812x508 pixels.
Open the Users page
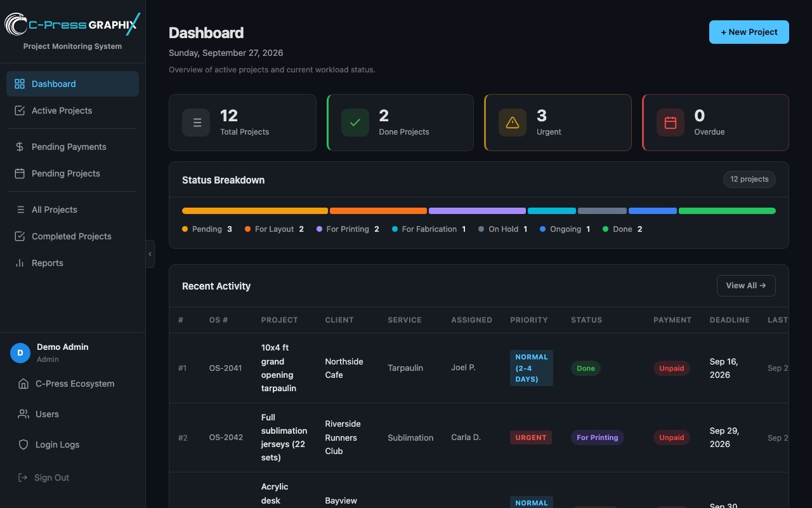point(72,414)
